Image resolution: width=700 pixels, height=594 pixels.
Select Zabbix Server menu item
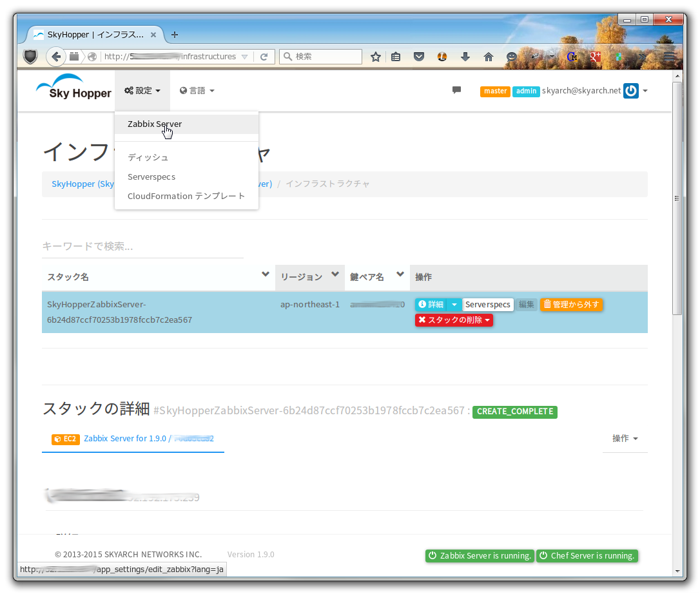point(187,124)
